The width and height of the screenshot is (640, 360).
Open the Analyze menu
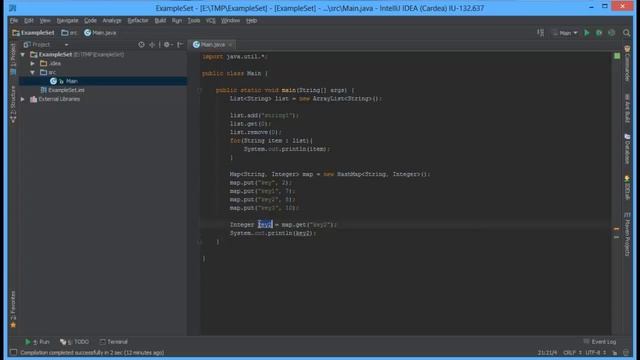tap(112, 20)
